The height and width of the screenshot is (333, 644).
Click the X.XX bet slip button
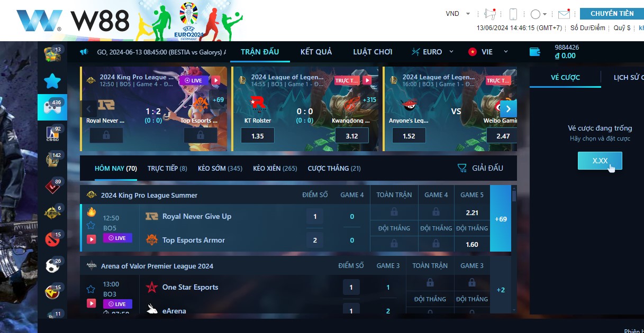click(x=600, y=161)
